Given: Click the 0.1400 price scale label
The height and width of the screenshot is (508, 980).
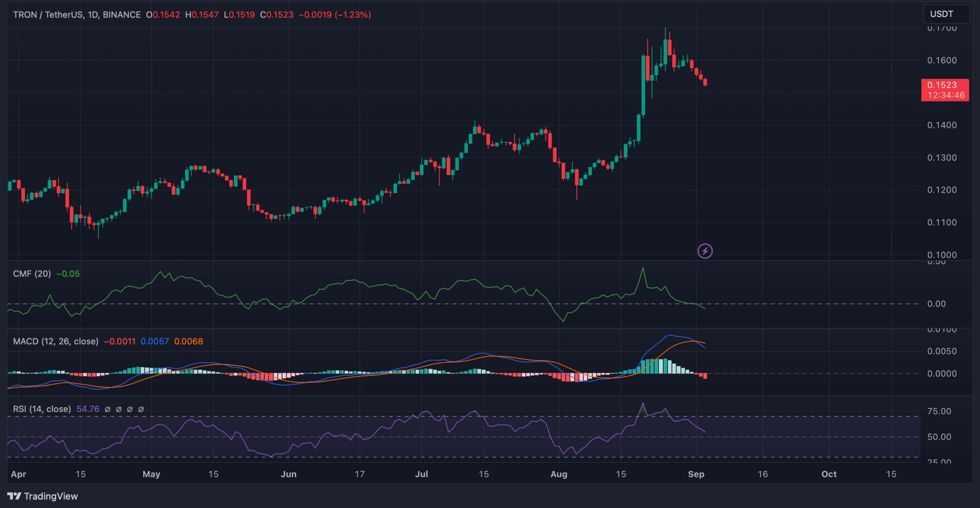Looking at the screenshot, I should (942, 125).
